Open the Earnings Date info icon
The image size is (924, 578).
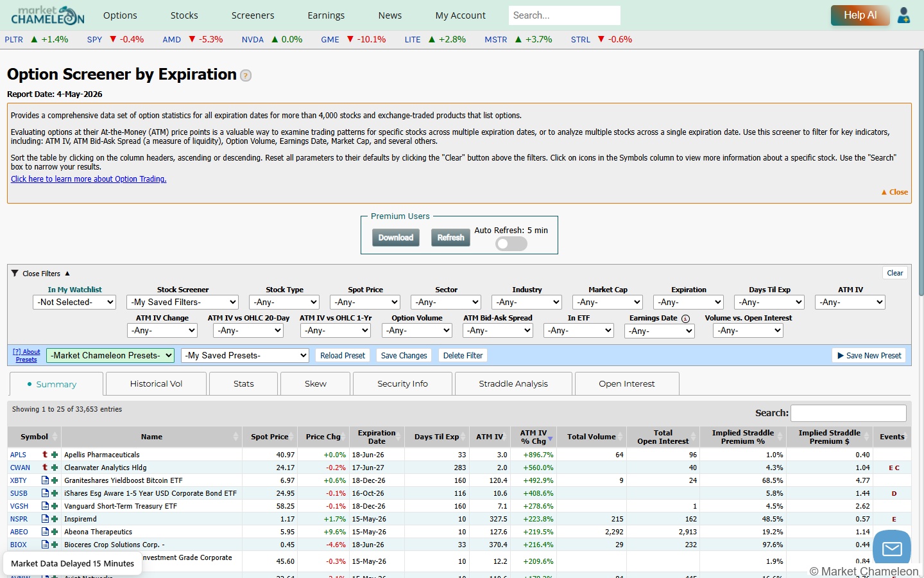pos(685,319)
